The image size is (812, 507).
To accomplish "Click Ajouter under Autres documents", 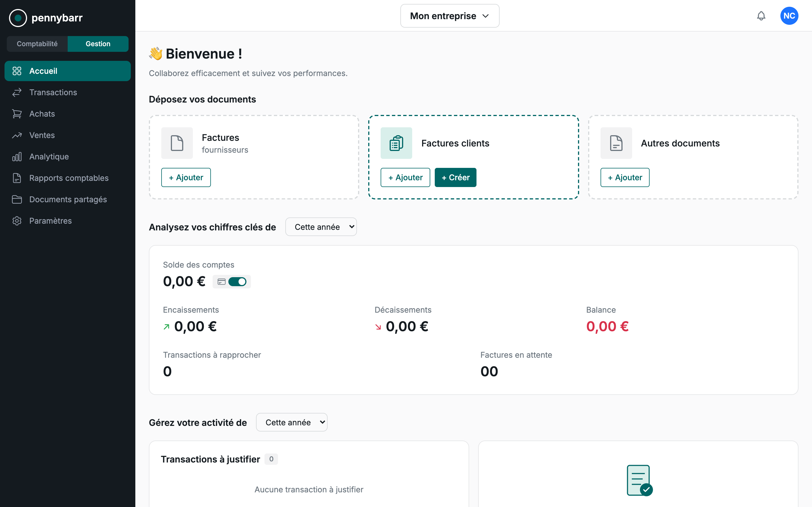I will [625, 177].
